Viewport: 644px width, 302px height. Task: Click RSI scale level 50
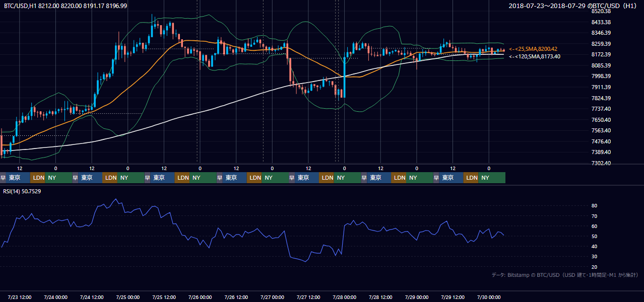[x=595, y=236]
